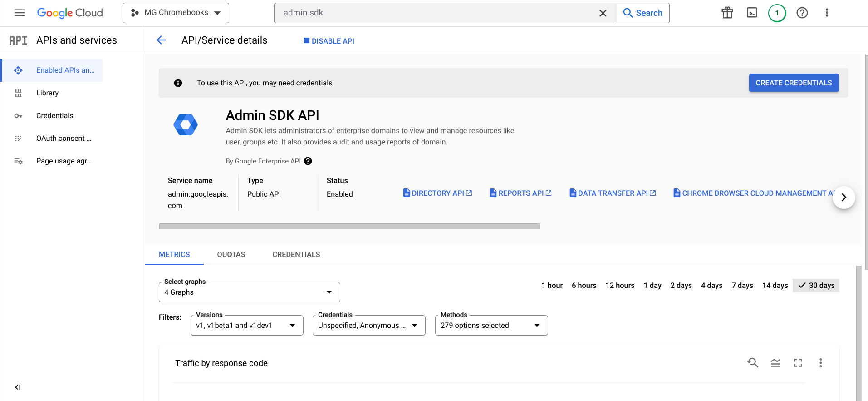Open the free trial gift icon

[x=727, y=13]
